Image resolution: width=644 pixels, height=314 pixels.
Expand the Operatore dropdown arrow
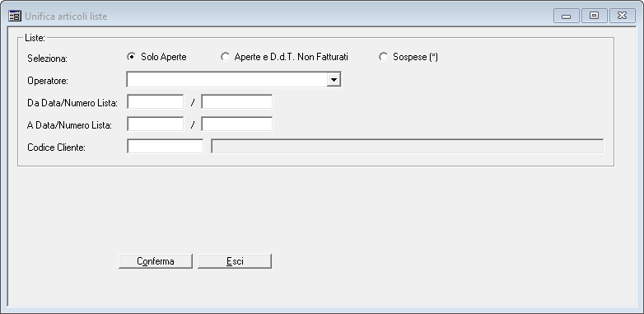(x=334, y=80)
